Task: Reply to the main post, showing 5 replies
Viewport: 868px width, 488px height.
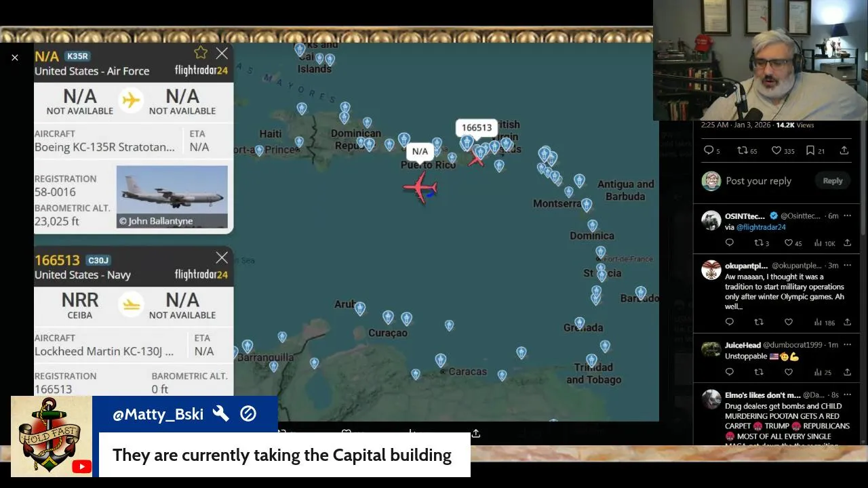Action: tap(711, 150)
